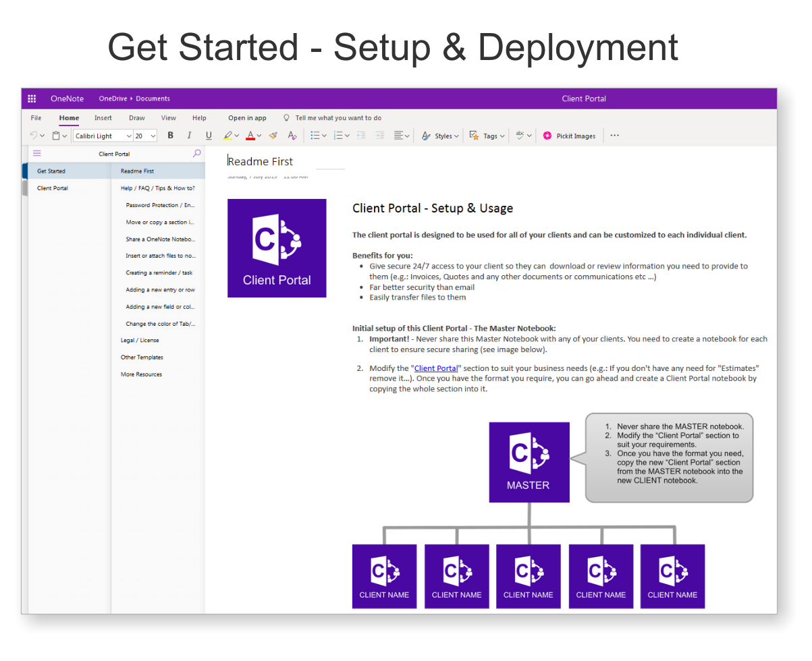Viewport: 812px width, 661px height.
Task: Expand the highlight color dropdown arrow
Action: 236,136
